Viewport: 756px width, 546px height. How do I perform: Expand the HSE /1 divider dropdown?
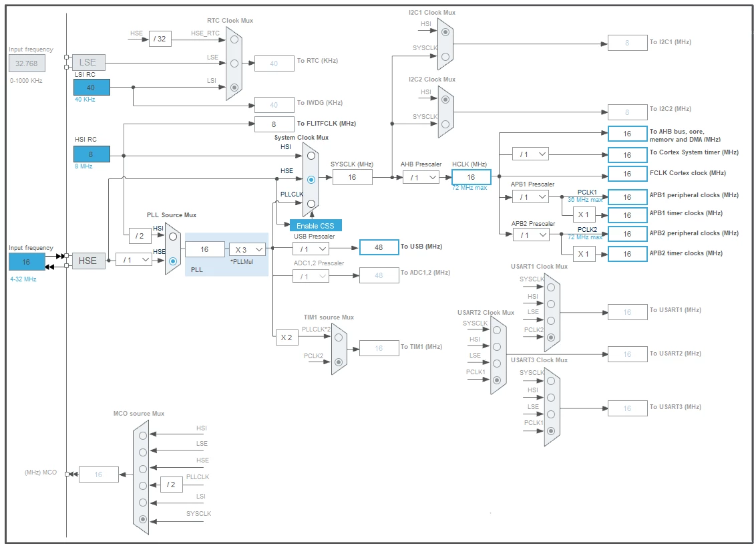134,260
